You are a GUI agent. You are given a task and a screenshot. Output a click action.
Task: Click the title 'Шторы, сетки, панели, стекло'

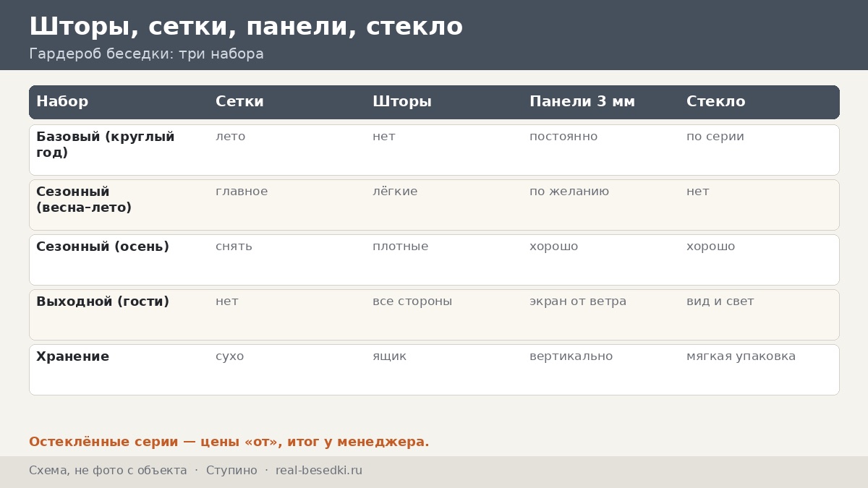pos(246,27)
